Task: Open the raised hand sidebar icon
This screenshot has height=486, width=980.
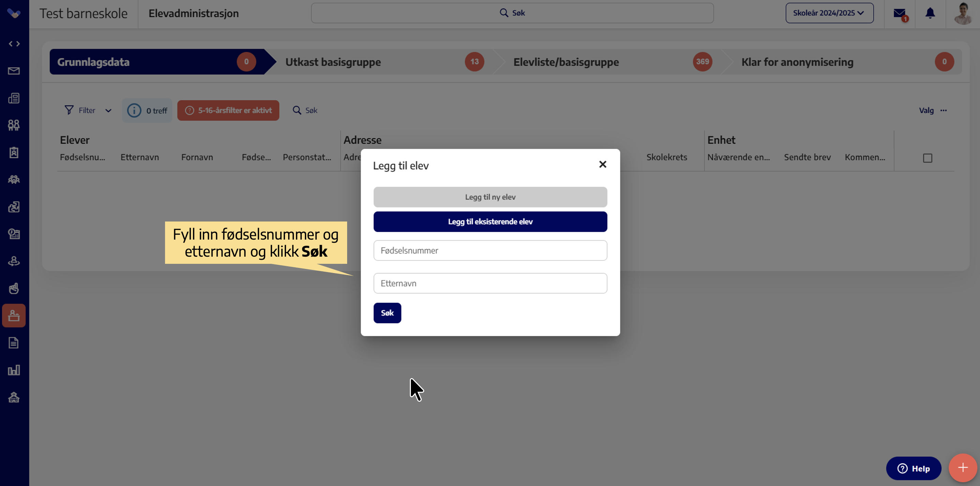Action: 14,288
